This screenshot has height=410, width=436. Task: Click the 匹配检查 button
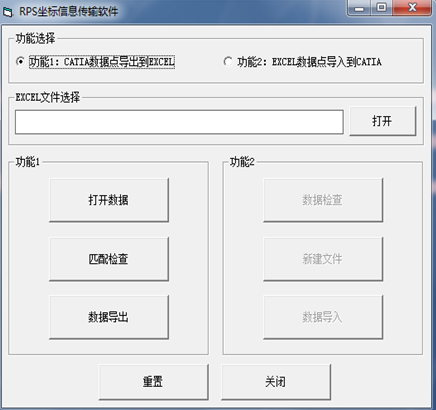click(x=109, y=259)
